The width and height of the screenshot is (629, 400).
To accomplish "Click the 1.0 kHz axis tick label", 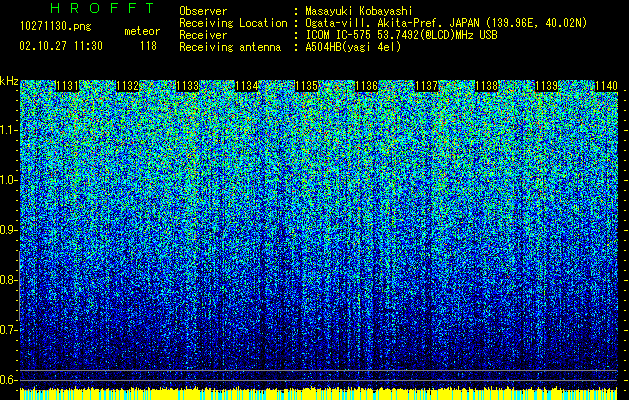I will tap(9, 180).
